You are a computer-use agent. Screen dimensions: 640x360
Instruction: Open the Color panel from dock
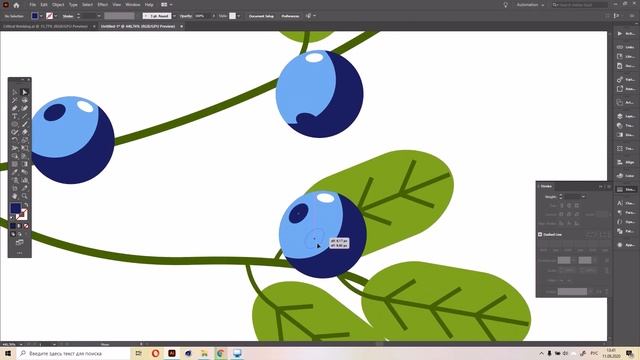(x=625, y=176)
